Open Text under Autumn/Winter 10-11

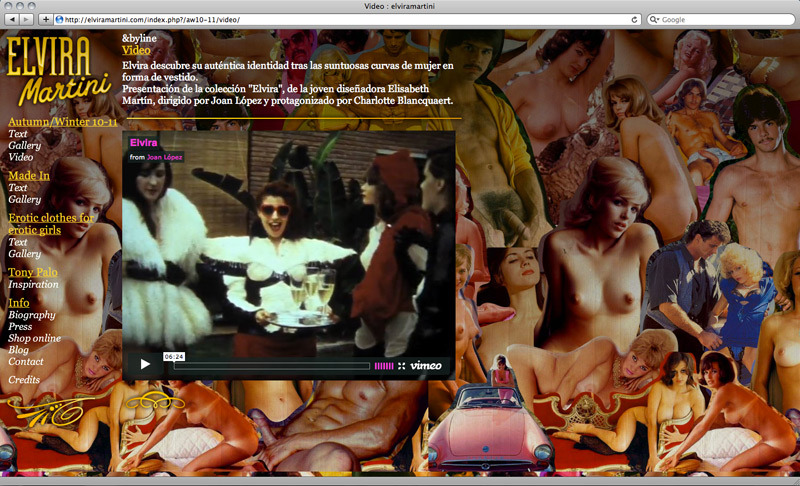[17, 134]
